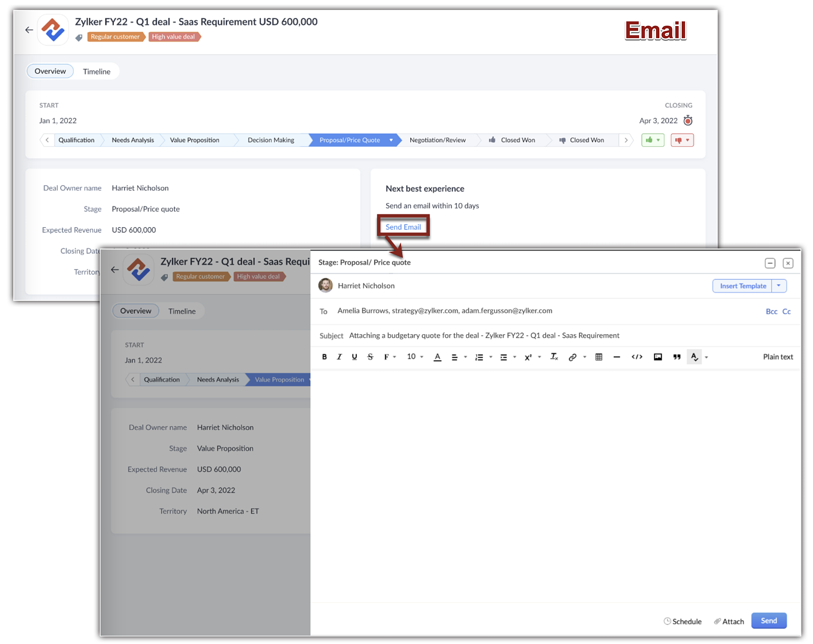Viewport: 813px width, 644px height.
Task: Open HTML code view icon
Action: [x=637, y=357]
